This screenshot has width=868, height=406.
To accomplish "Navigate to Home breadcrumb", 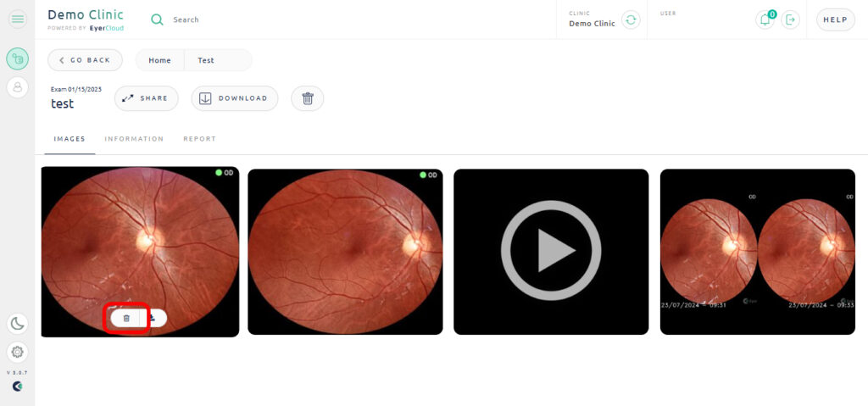I will [160, 60].
